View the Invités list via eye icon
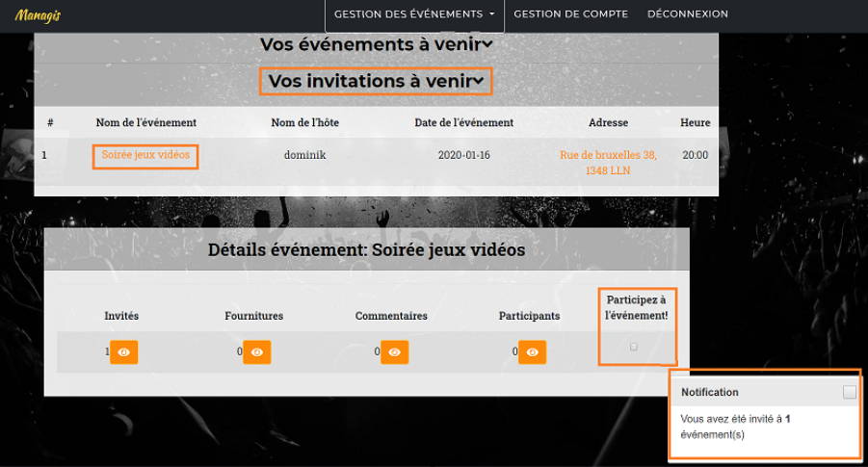 click(x=124, y=352)
